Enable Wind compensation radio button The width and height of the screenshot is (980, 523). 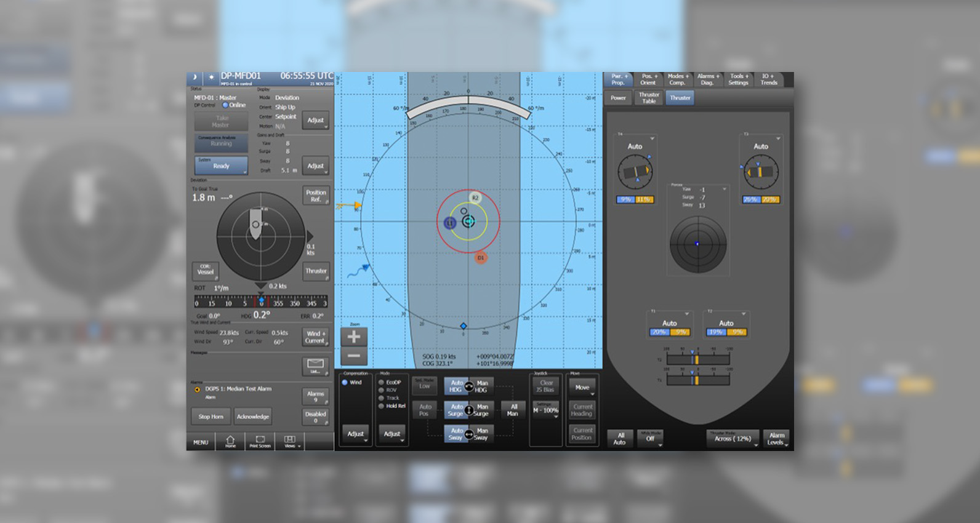345,383
